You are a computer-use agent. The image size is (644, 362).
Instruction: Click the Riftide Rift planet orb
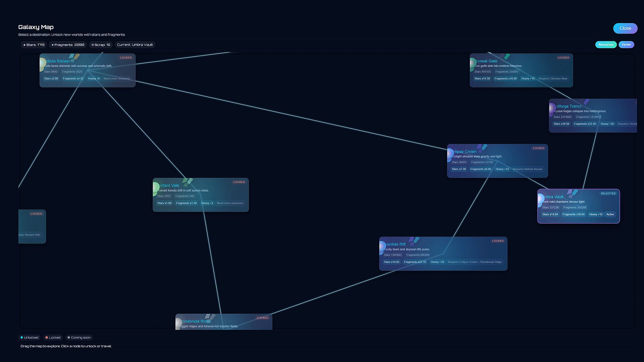pyautogui.click(x=382, y=247)
